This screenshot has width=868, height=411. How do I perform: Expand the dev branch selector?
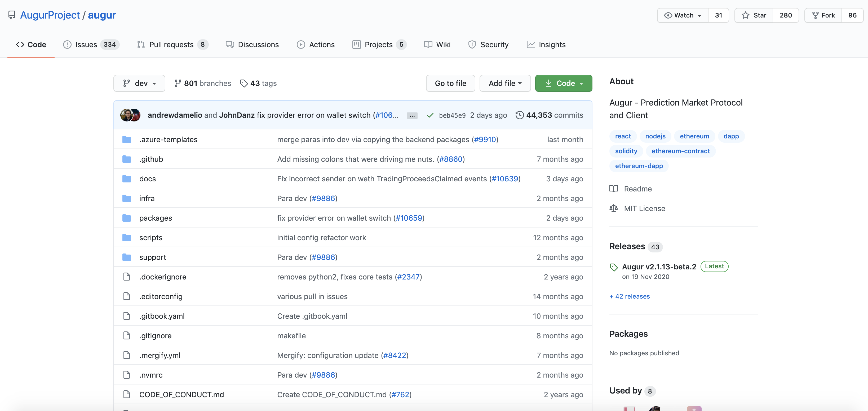click(139, 83)
